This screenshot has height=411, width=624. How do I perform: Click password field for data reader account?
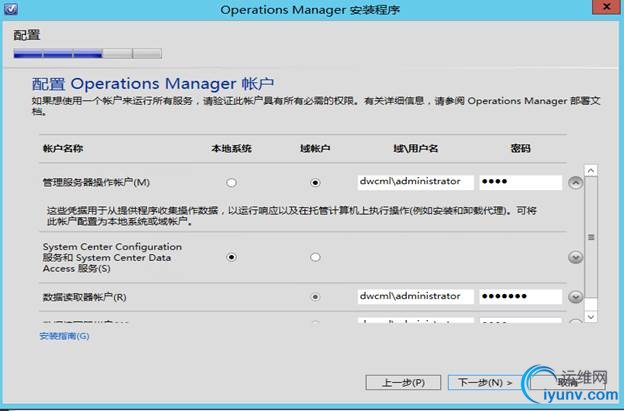(x=521, y=297)
